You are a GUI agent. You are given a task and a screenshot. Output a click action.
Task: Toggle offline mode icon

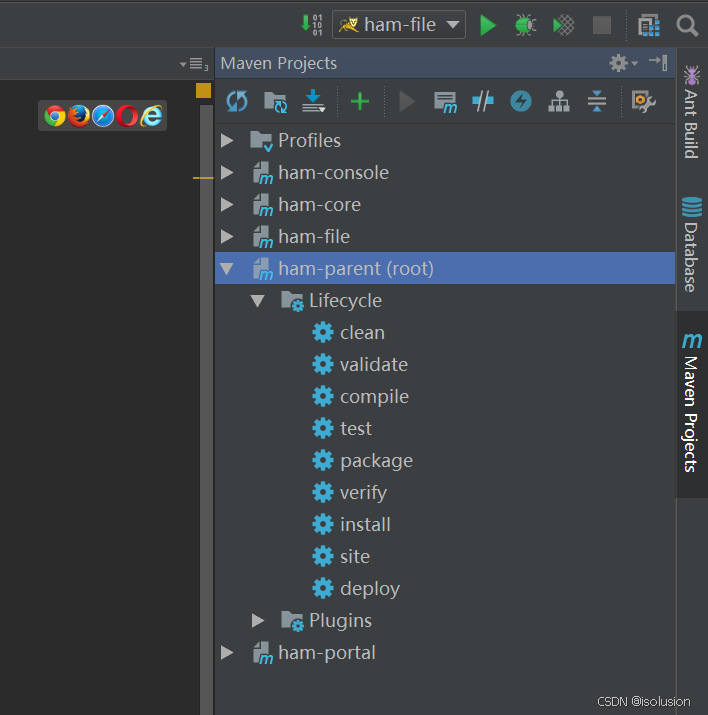[483, 101]
